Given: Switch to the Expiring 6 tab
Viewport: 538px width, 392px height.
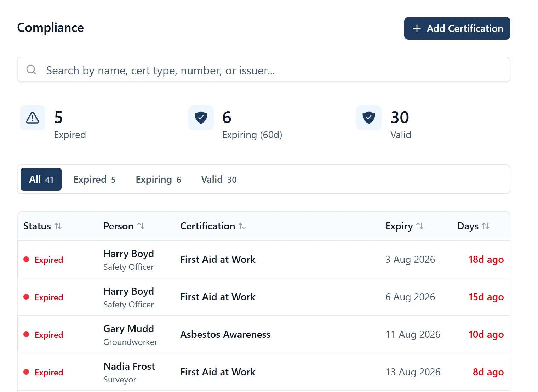Looking at the screenshot, I should tap(158, 179).
